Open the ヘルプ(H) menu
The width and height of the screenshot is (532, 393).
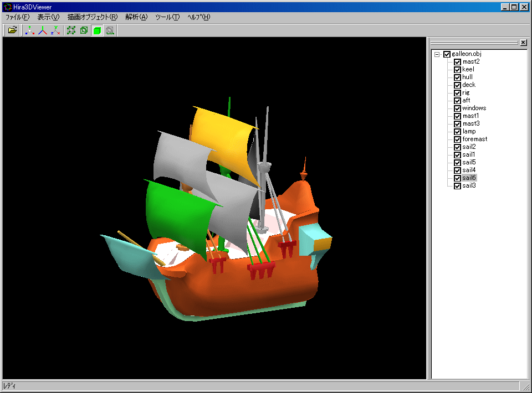(x=199, y=17)
